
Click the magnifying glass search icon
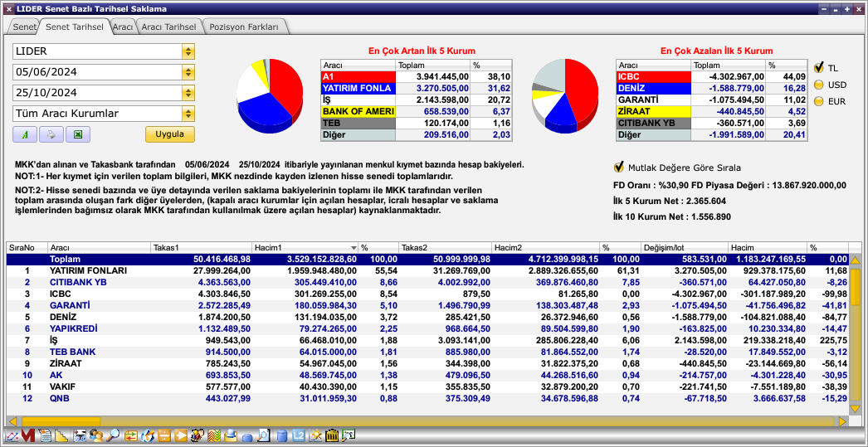click(113, 435)
